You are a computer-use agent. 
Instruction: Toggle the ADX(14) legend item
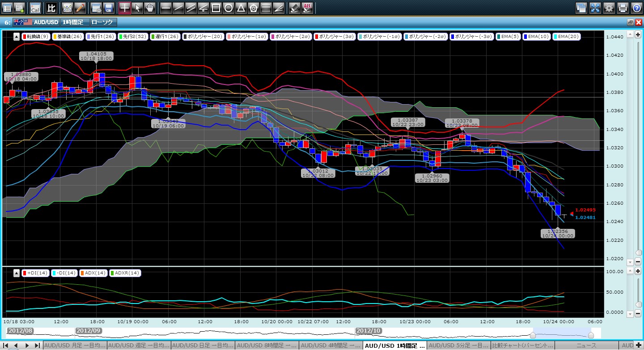tap(93, 273)
